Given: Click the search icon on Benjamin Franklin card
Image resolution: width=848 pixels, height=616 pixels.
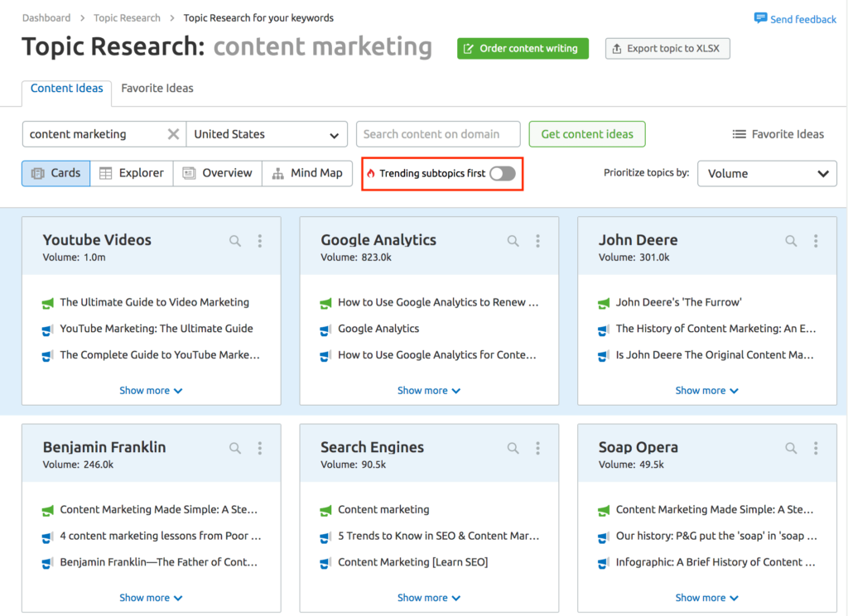Looking at the screenshot, I should [x=234, y=449].
